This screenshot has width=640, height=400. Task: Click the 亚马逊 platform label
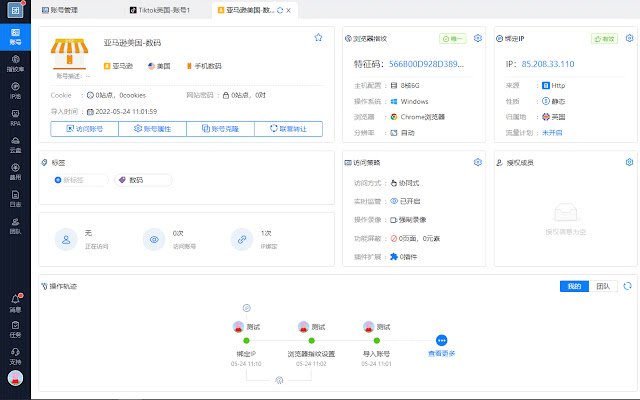(x=118, y=66)
